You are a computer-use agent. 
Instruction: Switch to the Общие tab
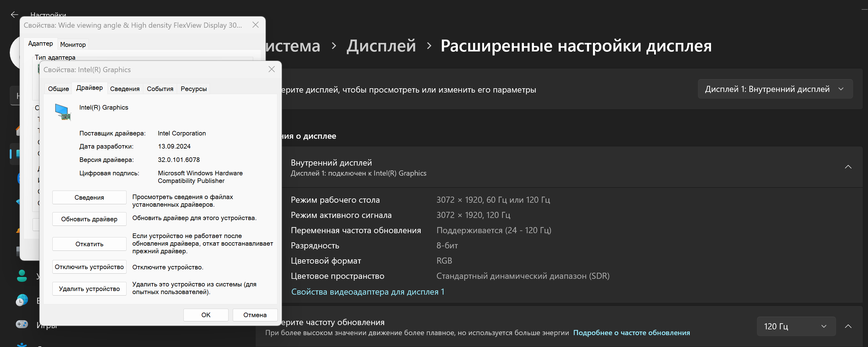click(x=58, y=89)
